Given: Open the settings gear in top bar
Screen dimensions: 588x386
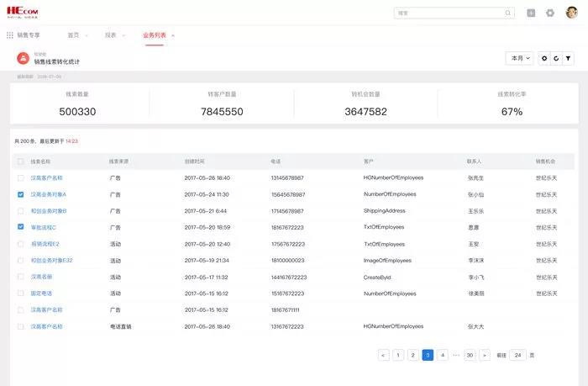Looking at the screenshot, I should coord(550,13).
